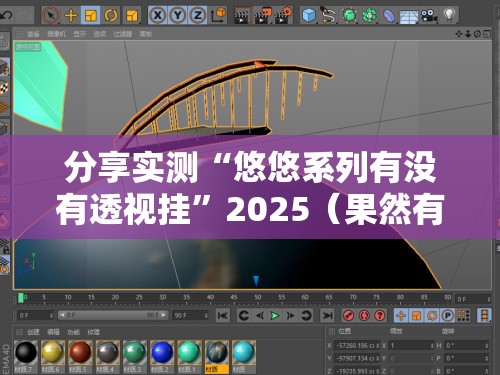Toggle scale keyframe recording
500x375 pixels.
point(416,315)
